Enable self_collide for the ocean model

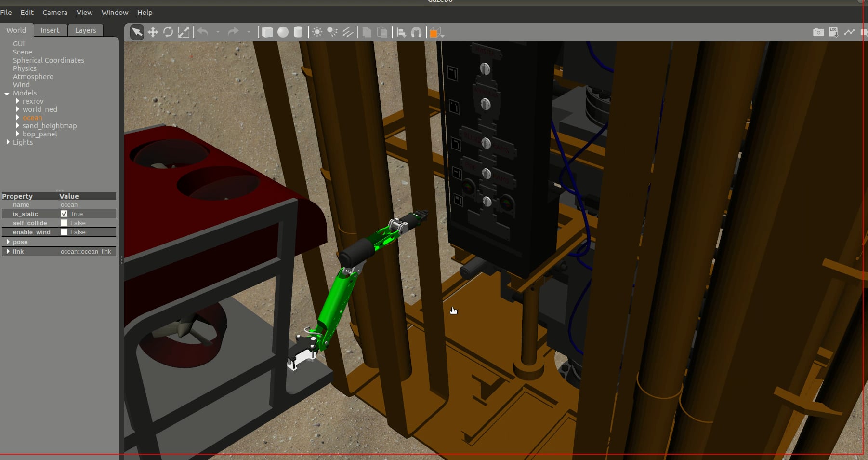(x=65, y=223)
